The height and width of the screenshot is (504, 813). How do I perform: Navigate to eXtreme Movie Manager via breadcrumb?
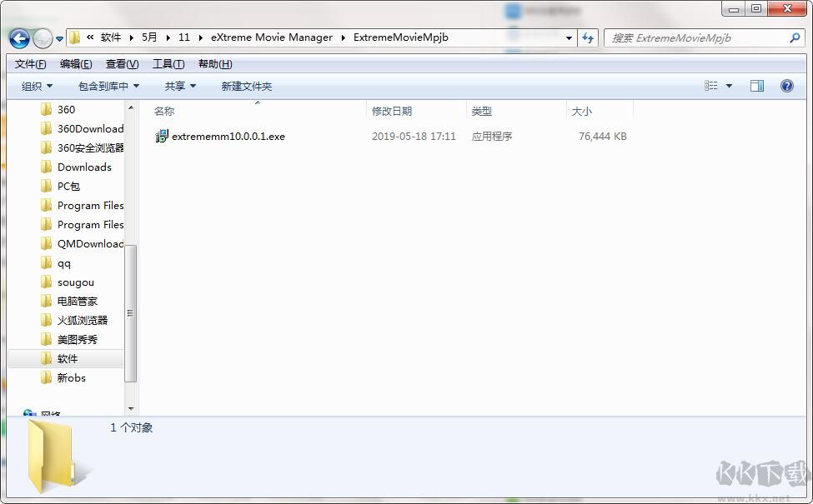(x=270, y=37)
